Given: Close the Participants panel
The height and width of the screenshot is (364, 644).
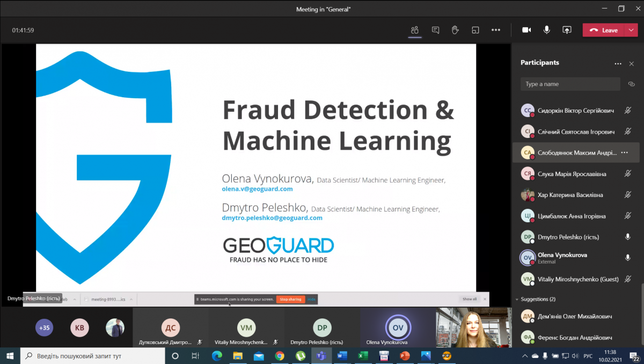Looking at the screenshot, I should 632,63.
